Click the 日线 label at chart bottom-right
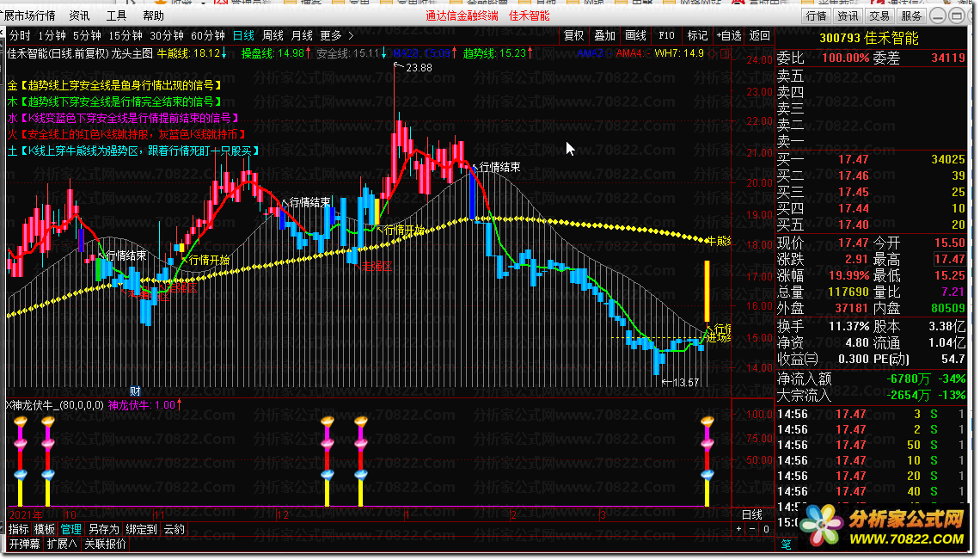This screenshot has height=560, width=980. coord(752,515)
